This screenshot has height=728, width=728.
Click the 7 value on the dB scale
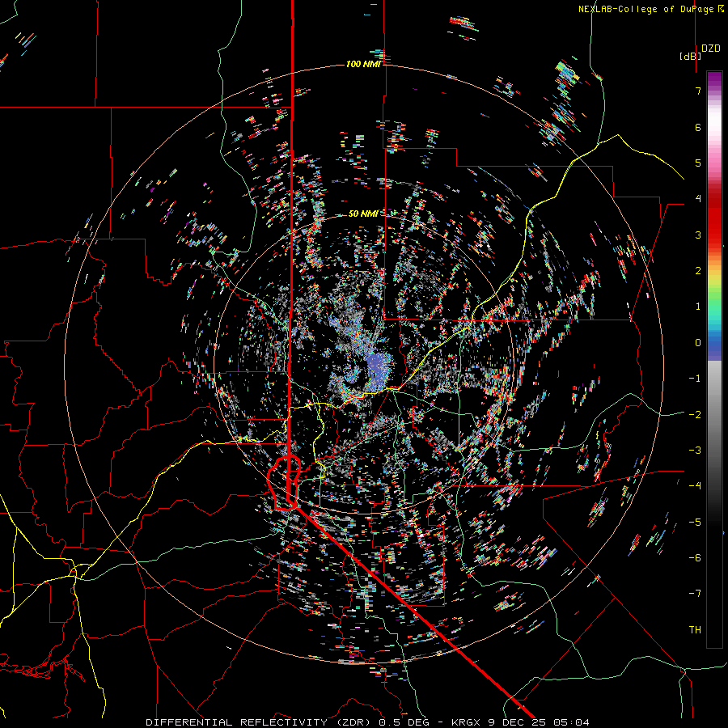click(x=698, y=91)
